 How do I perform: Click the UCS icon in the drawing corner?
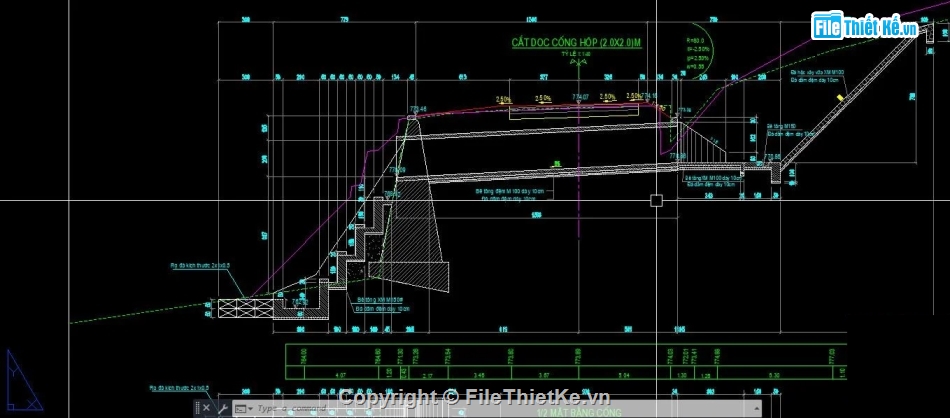[x=23, y=380]
